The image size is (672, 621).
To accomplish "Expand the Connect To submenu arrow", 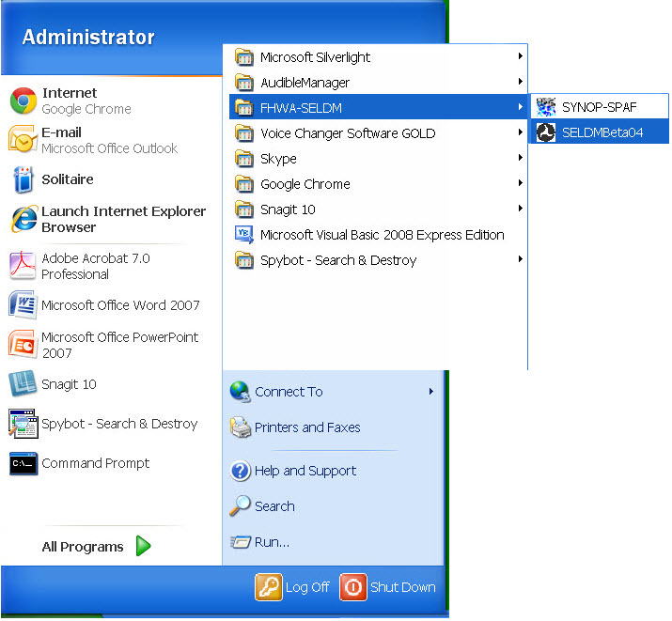I will 431,392.
